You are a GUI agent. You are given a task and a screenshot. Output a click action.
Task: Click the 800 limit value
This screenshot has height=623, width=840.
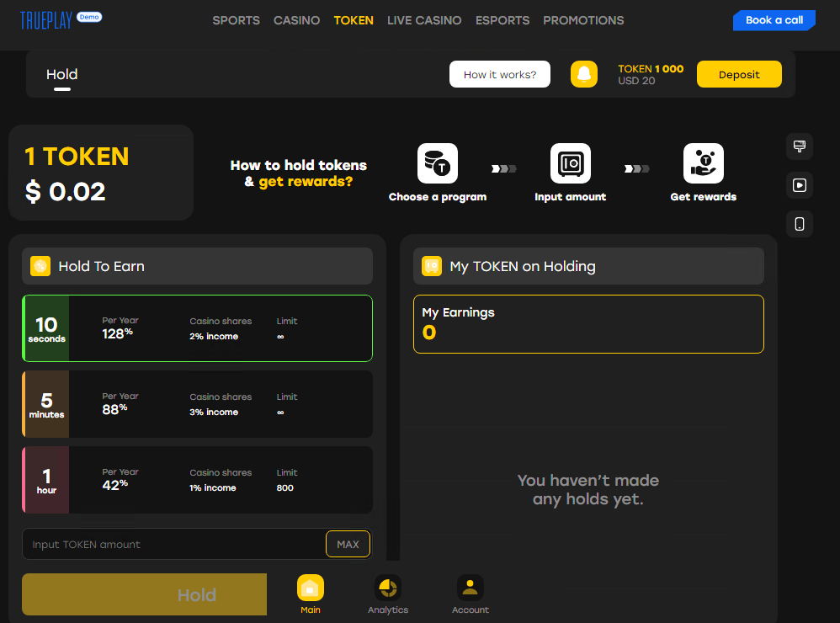point(285,488)
